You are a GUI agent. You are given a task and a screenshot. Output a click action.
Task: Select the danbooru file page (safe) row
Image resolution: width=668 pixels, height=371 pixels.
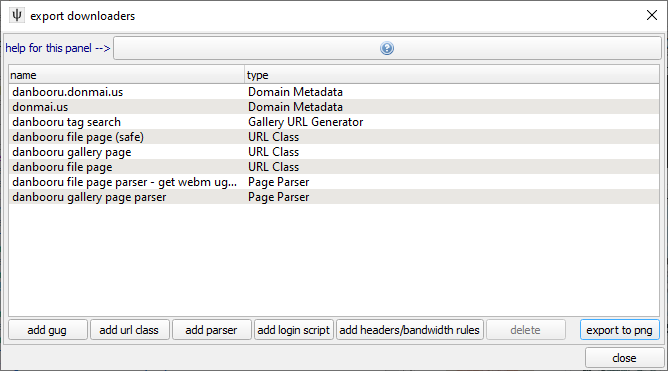[x=334, y=137]
